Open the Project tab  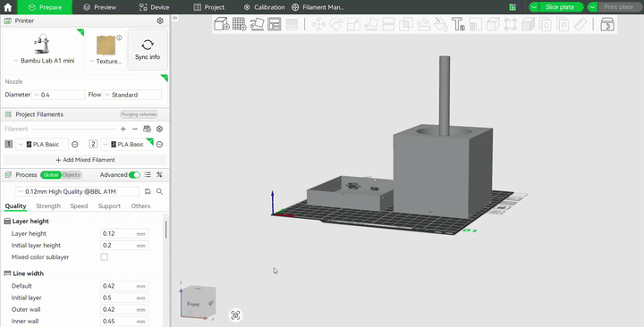coord(209,7)
